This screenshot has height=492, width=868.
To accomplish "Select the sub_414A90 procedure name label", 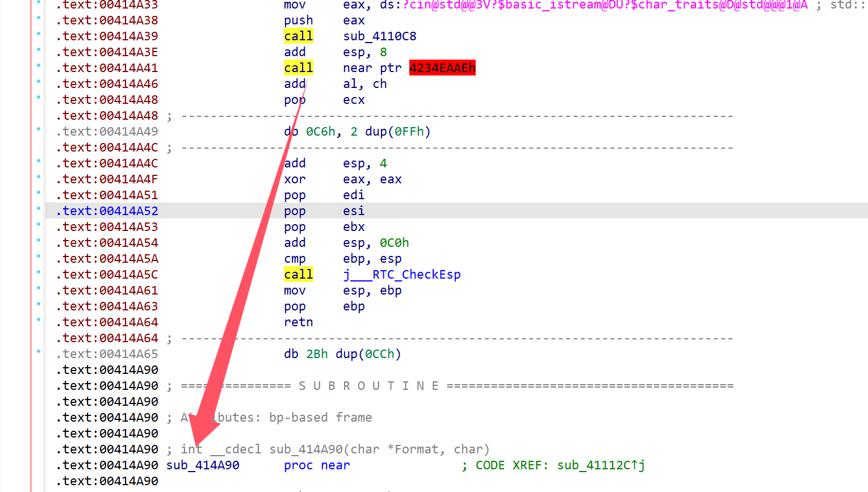I will tap(203, 465).
